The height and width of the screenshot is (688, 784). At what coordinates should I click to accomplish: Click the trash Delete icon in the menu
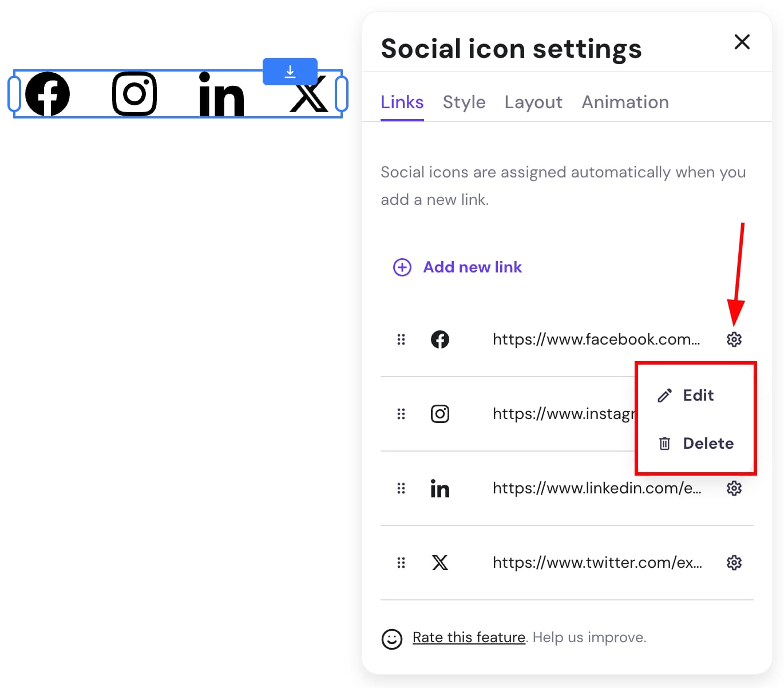point(664,443)
